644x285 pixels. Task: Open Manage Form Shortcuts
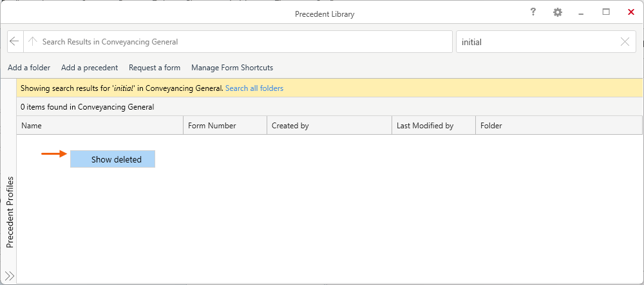pyautogui.click(x=232, y=68)
